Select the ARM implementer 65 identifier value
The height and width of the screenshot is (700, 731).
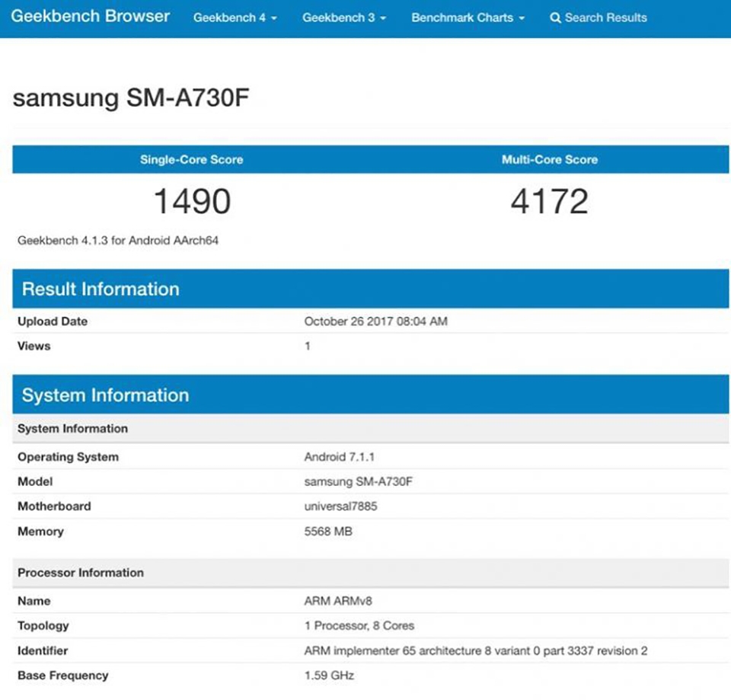click(476, 650)
